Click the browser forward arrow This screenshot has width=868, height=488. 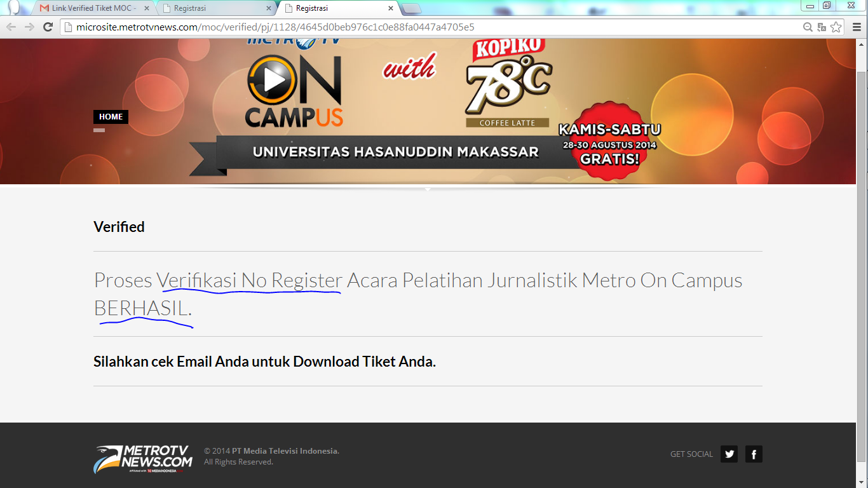(29, 27)
